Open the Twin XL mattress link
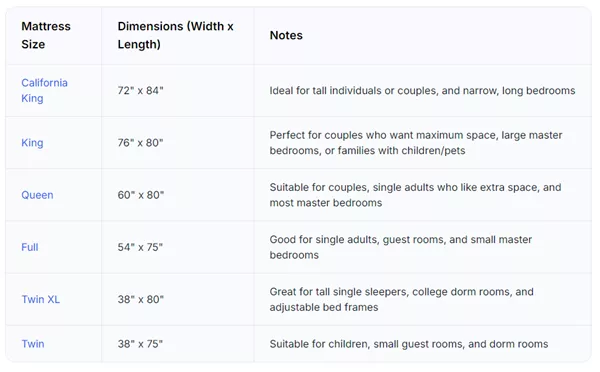The width and height of the screenshot is (600, 372). click(x=41, y=299)
